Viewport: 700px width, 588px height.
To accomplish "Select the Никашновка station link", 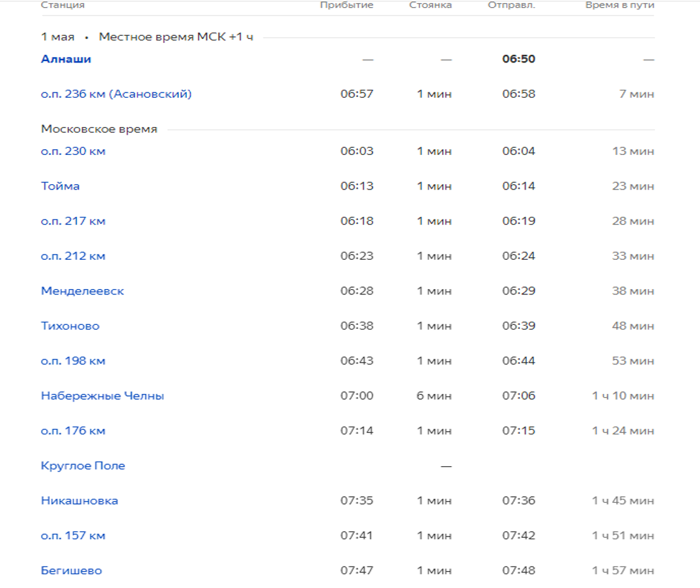I will pos(79,501).
